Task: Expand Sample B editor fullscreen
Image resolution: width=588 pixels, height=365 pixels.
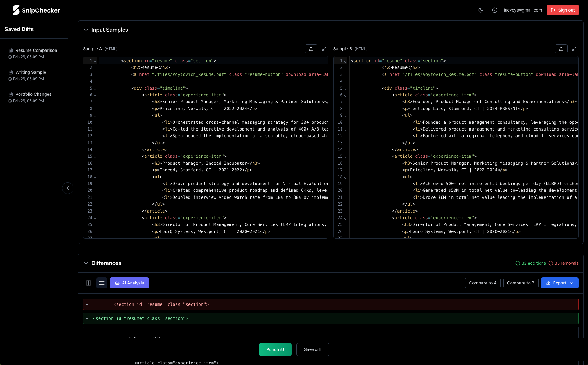Action: click(574, 49)
